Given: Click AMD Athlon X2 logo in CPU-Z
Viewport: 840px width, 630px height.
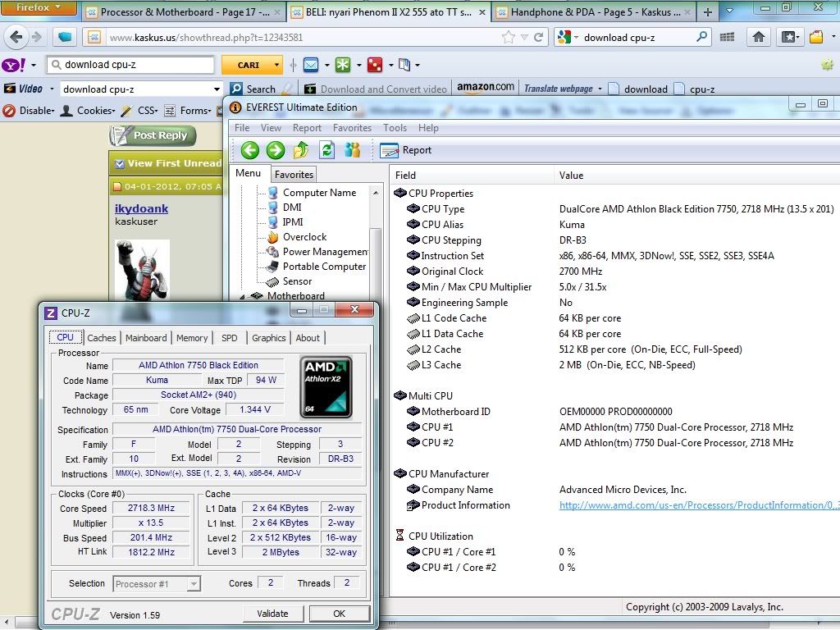Looking at the screenshot, I should (x=326, y=387).
